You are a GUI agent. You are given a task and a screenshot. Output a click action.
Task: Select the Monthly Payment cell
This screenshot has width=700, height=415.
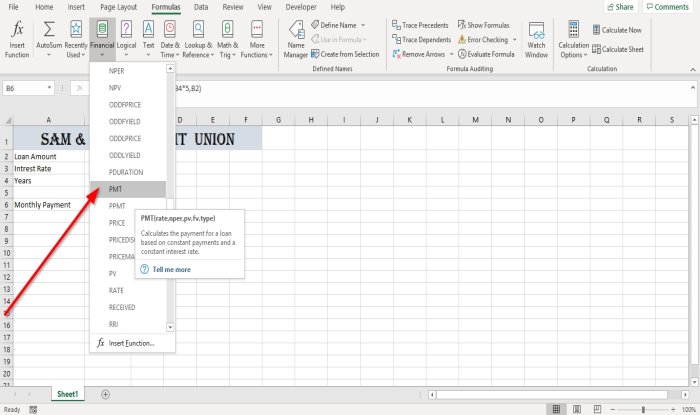click(49, 205)
